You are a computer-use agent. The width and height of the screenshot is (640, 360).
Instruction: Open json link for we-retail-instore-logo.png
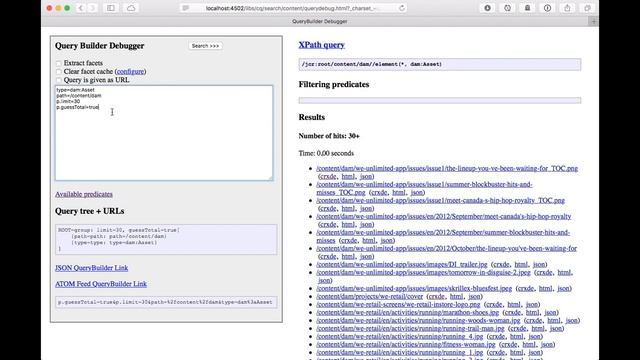tap(532, 304)
